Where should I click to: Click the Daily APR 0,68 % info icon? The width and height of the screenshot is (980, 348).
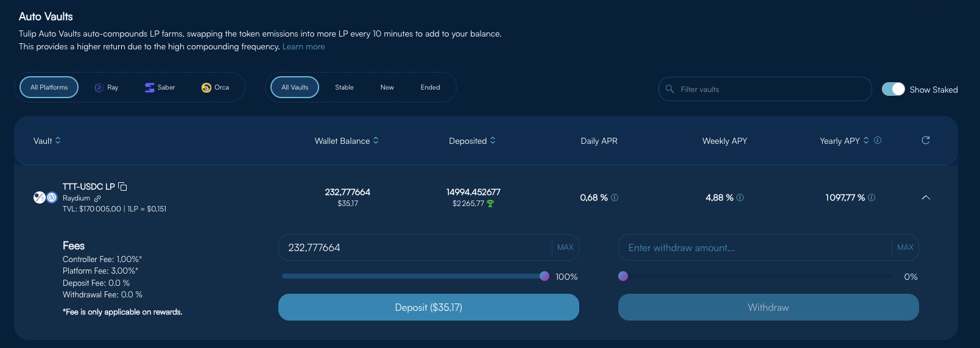pos(615,197)
